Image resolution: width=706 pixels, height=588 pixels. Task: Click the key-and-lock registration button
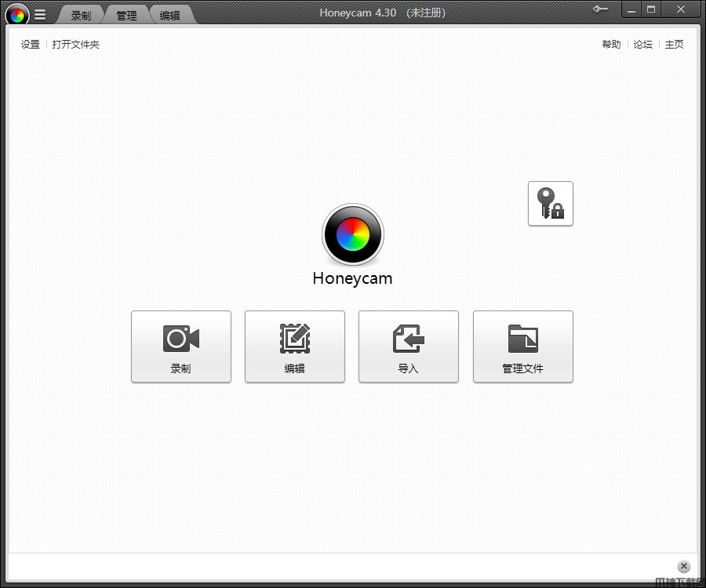551,204
